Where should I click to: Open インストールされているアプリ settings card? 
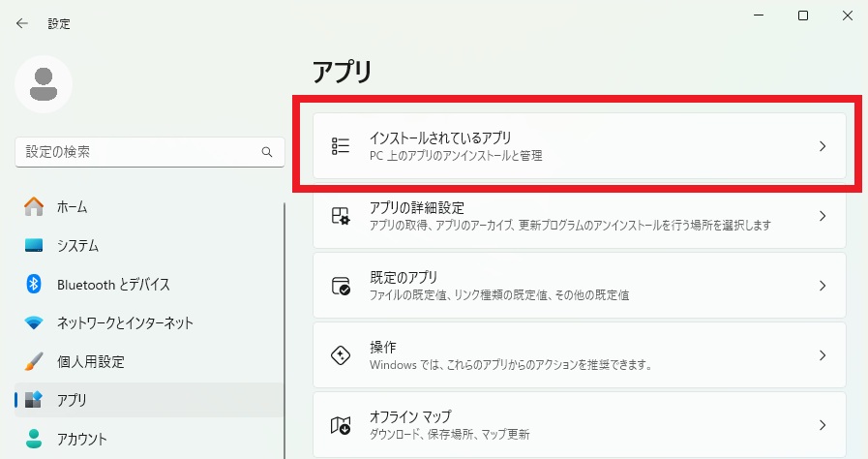579,146
